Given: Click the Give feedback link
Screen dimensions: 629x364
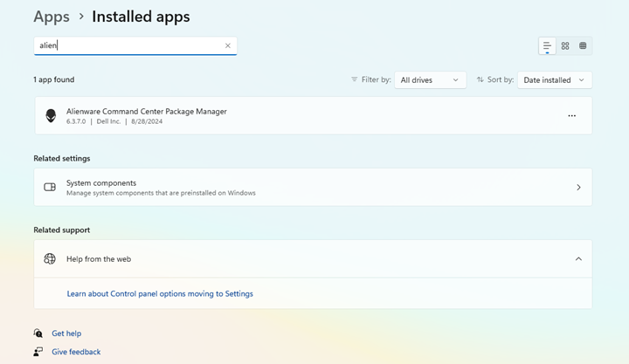Looking at the screenshot, I should point(76,352).
